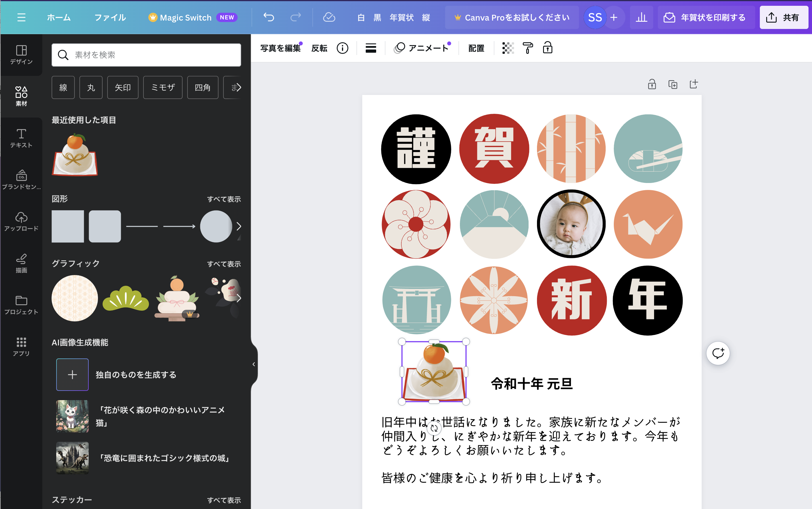
Task: Click the duplicate page icon above the canvas
Action: 673,84
